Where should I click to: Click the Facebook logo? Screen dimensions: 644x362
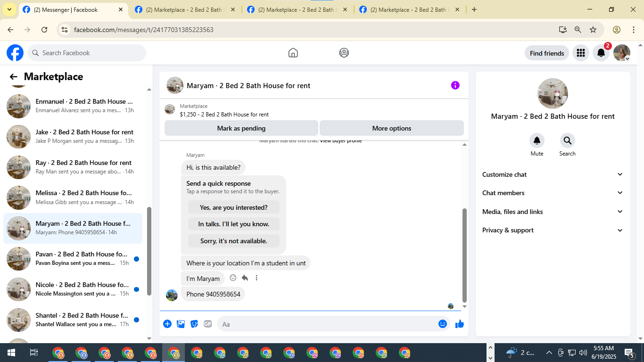[x=15, y=53]
